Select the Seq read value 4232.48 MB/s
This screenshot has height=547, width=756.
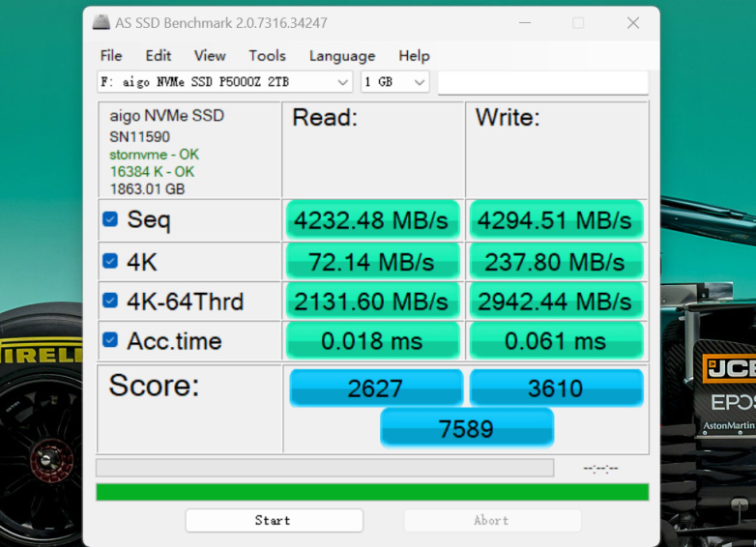(x=372, y=220)
